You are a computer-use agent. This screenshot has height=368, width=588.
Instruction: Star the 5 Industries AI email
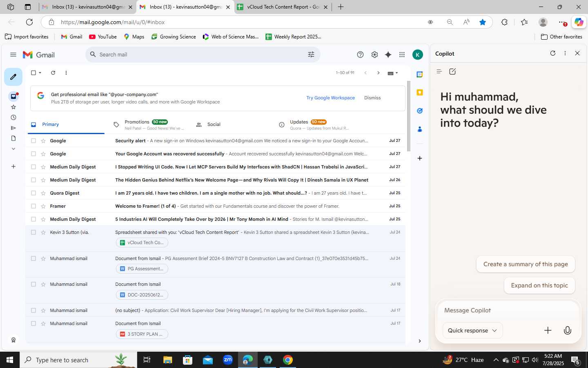click(x=43, y=219)
